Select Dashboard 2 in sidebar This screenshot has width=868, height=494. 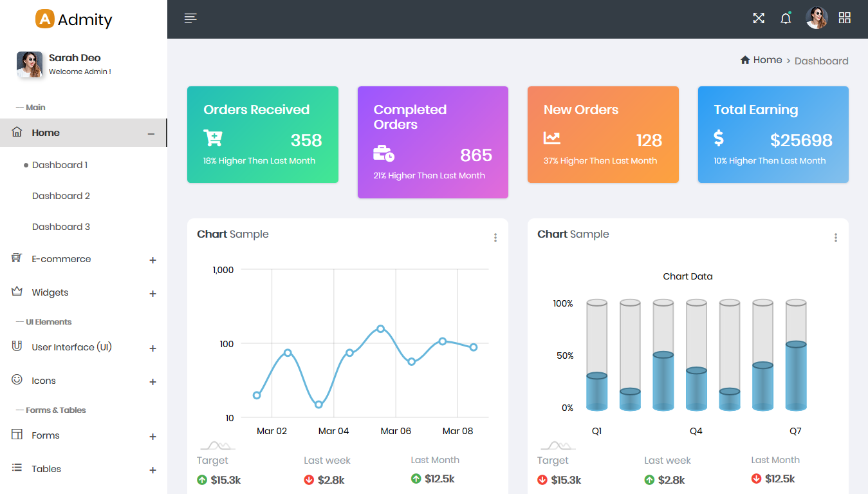(61, 196)
